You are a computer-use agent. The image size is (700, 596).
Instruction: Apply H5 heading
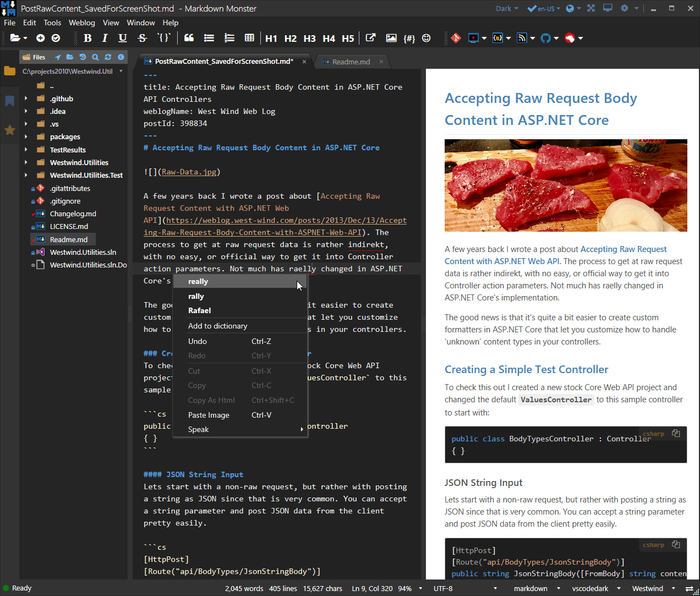click(348, 39)
